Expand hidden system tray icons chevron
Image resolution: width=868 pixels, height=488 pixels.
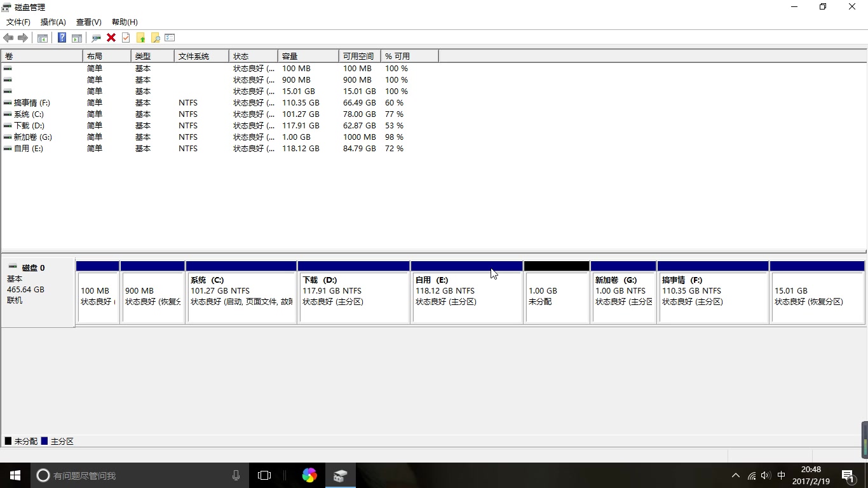[736, 475]
